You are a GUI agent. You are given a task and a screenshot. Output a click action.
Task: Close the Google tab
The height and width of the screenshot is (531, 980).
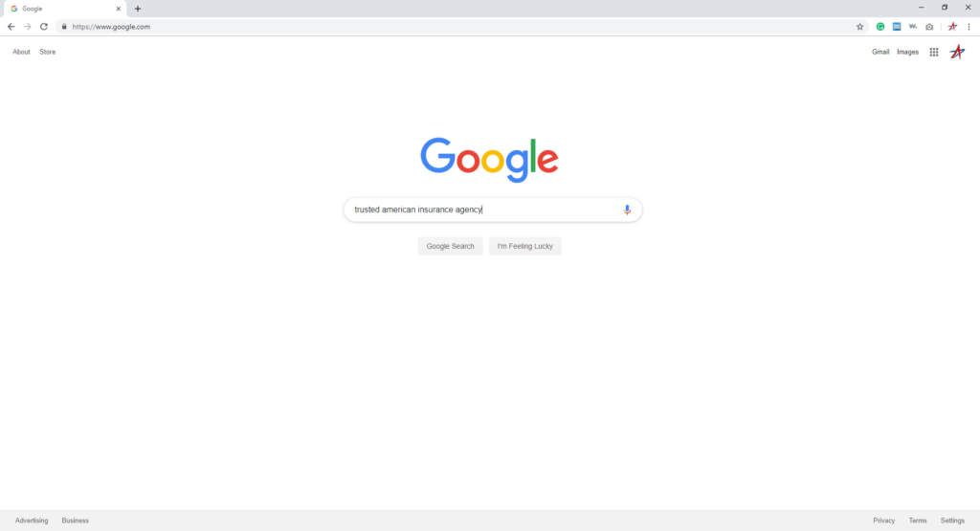[118, 9]
